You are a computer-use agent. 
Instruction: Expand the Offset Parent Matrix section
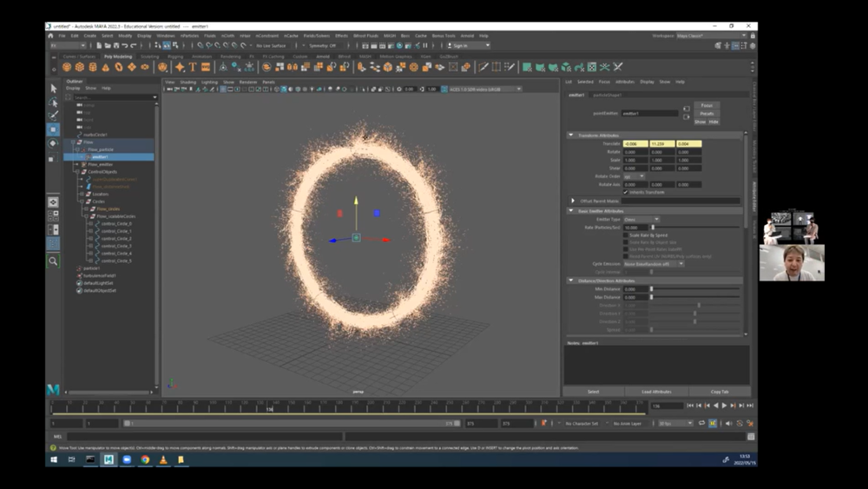[x=574, y=201]
